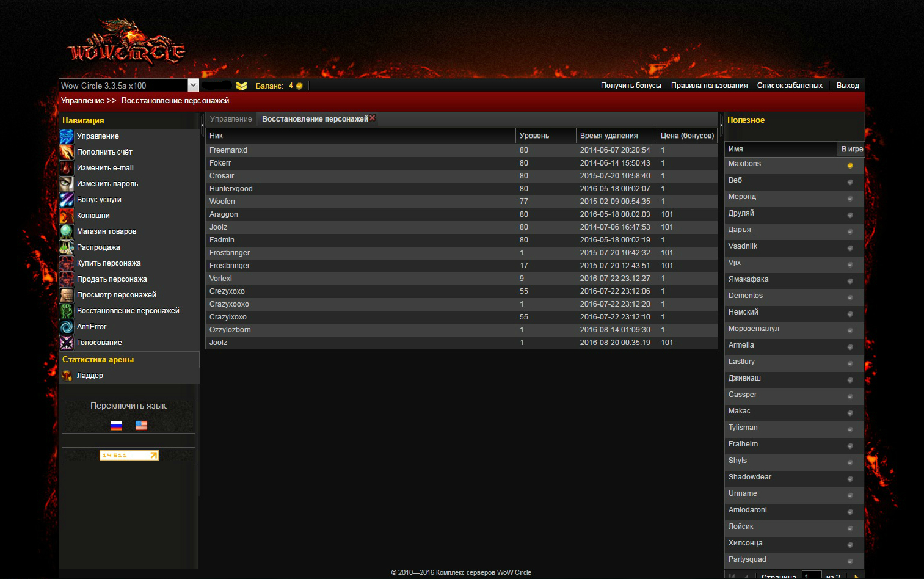Close the Восстановление персонажей tab
Screen dimensions: 924x579
(x=373, y=118)
